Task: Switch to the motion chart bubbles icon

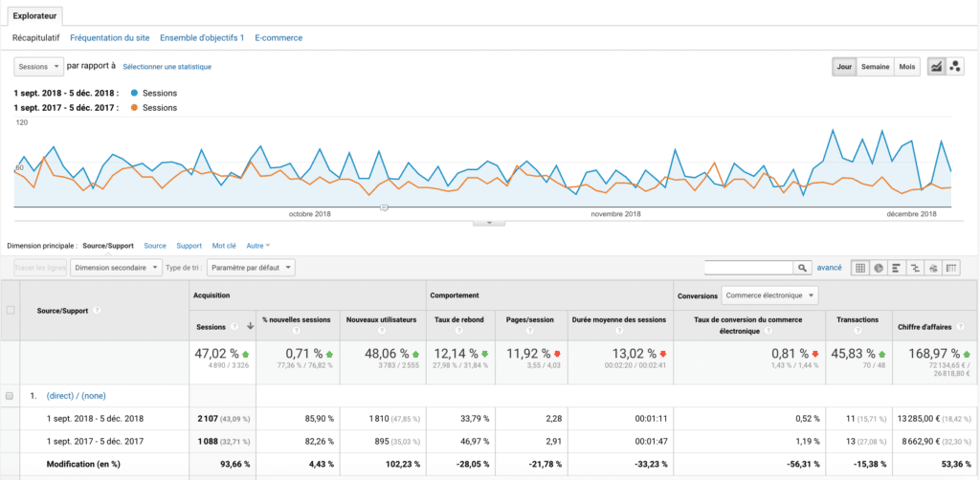Action: [x=954, y=66]
